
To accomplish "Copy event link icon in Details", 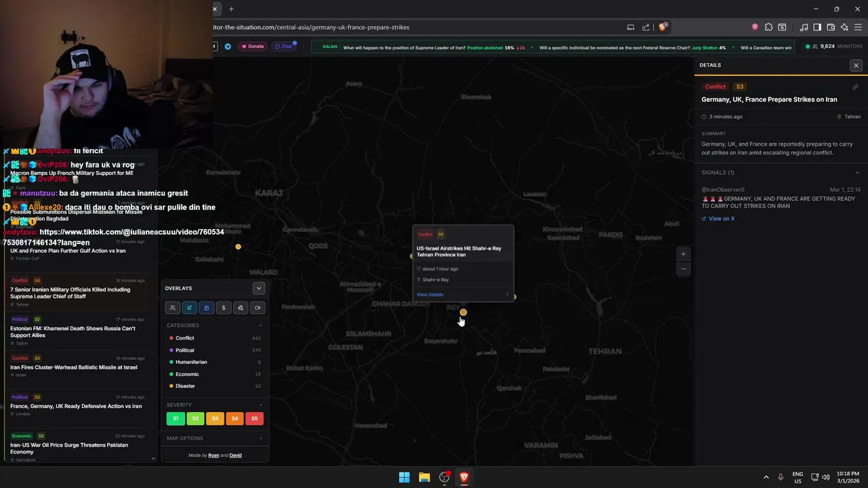I will (855, 87).
